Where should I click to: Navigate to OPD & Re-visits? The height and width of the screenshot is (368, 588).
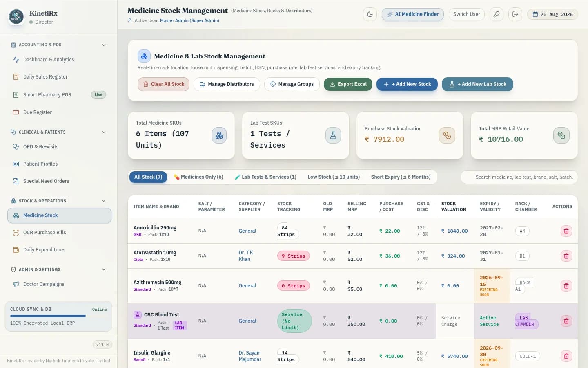pos(59,147)
